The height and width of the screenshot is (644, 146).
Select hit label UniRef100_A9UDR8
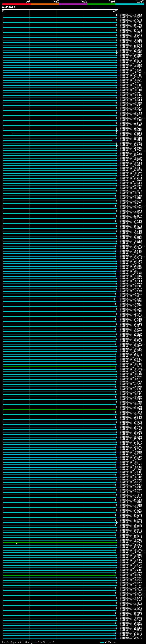coord(131,196)
